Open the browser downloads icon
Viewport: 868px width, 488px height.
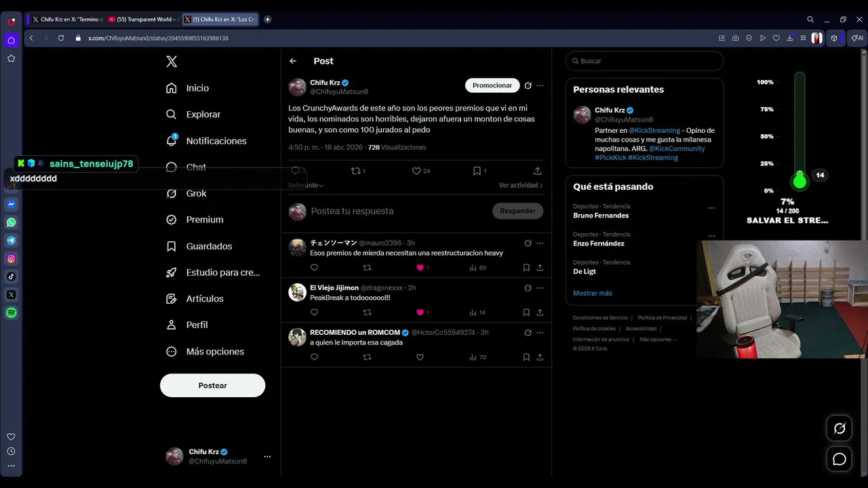[x=790, y=38]
